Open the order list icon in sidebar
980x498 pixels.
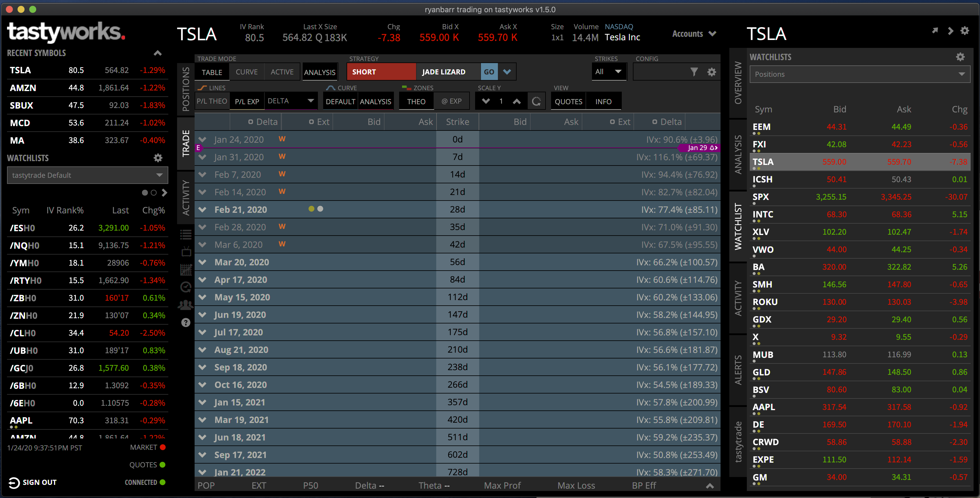point(186,235)
